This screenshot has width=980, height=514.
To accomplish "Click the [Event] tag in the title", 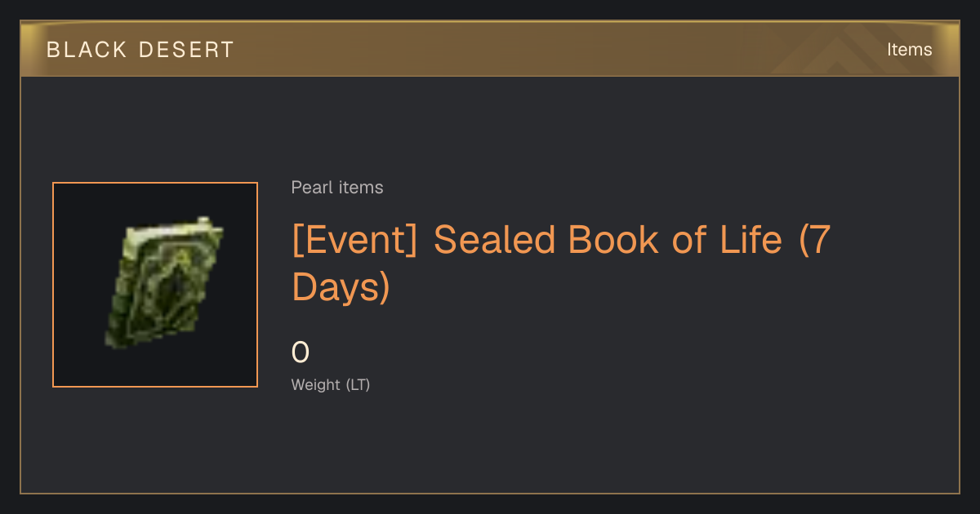I will pos(355,240).
